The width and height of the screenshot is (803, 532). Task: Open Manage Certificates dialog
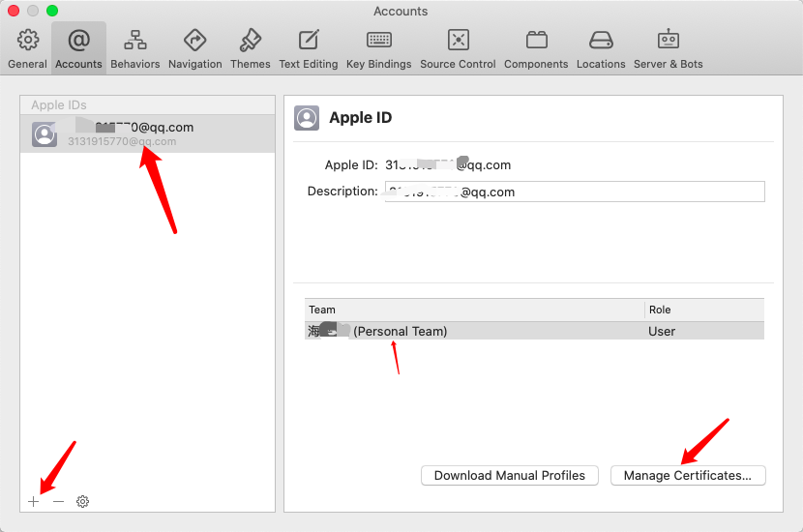pyautogui.click(x=688, y=475)
